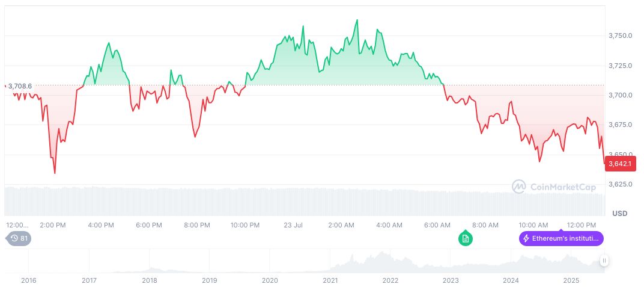Viewport: 644px width, 287px height.
Task: Click the "23 Jul" date axis label
Action: pos(293,225)
